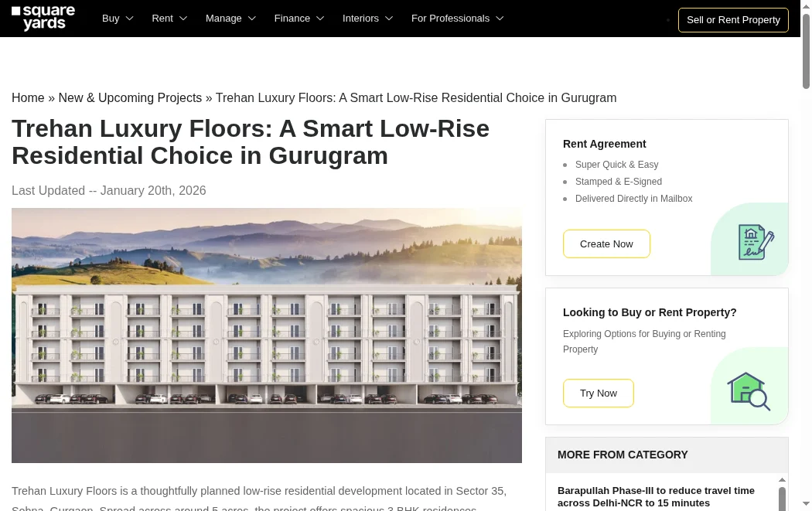Open the Square Yards logo homepage
This screenshot has height=511, width=812.
tap(43, 18)
